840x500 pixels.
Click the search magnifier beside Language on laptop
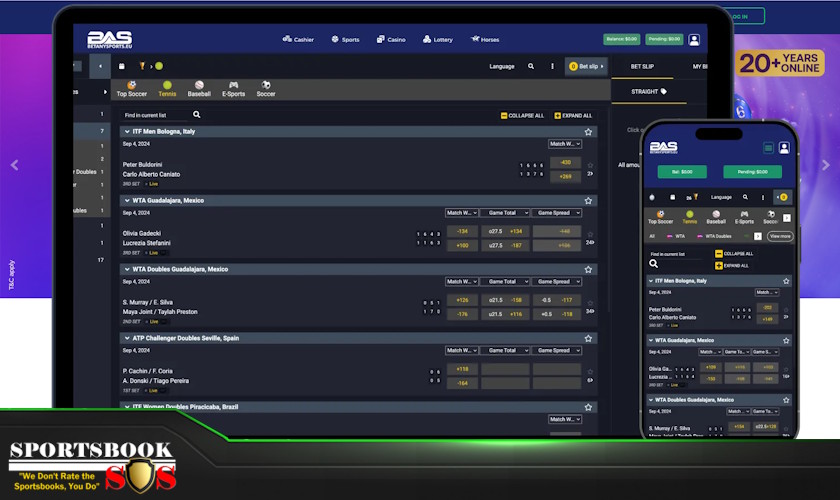531,66
